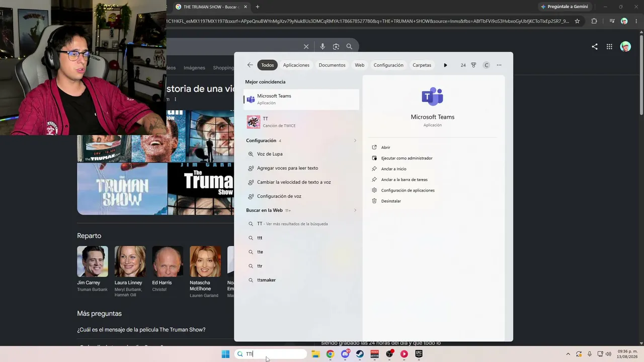Click the microphone icon in system tray

pos(590,354)
